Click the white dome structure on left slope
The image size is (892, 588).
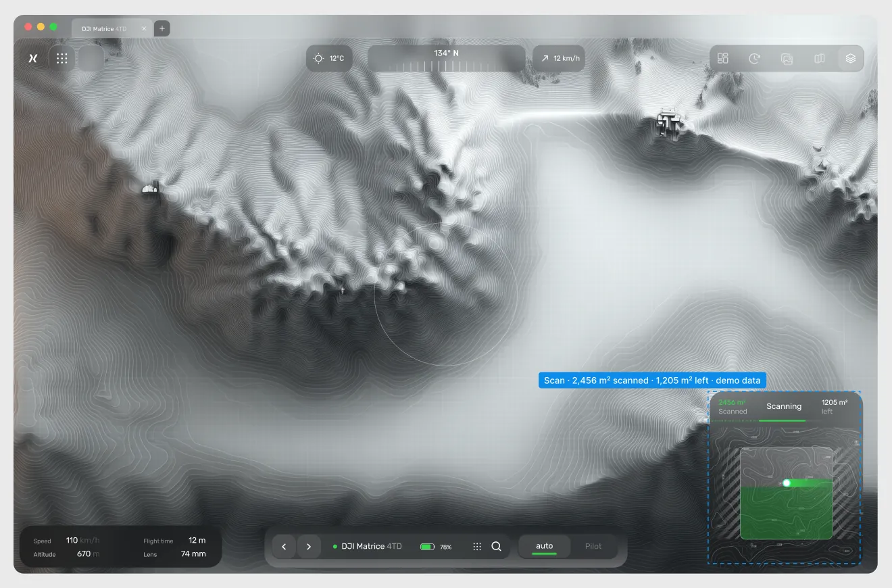[x=150, y=189]
